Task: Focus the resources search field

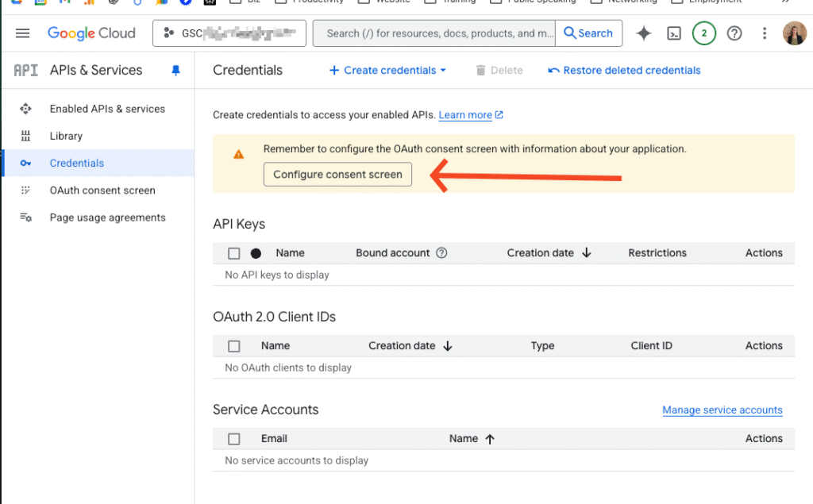Action: (x=434, y=33)
